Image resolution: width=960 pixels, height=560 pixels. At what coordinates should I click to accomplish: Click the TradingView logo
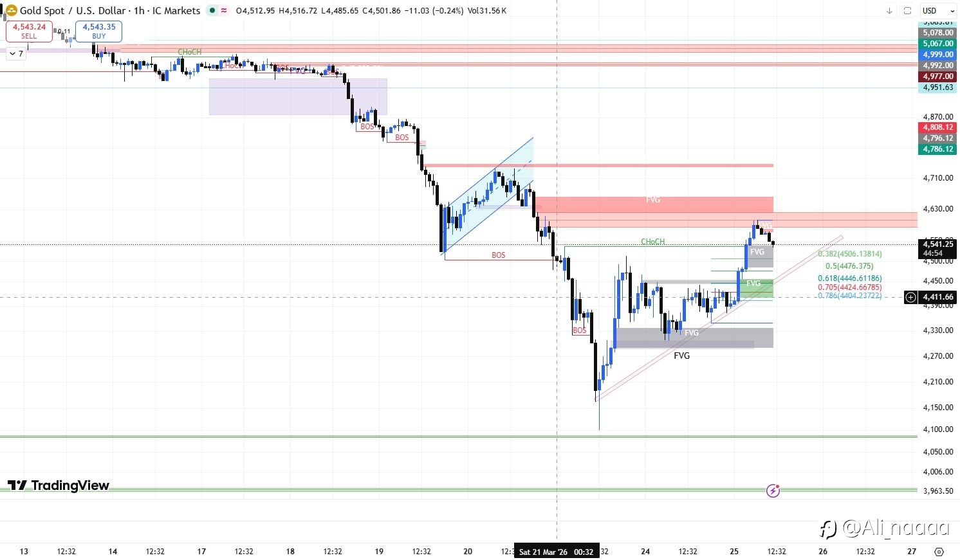click(x=59, y=485)
